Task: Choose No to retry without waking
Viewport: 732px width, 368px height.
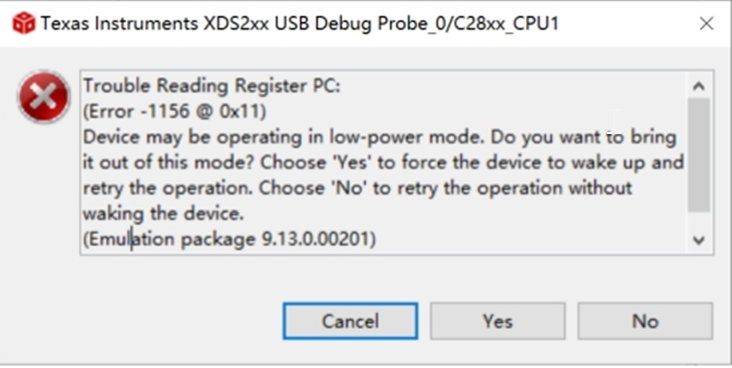Action: click(645, 321)
